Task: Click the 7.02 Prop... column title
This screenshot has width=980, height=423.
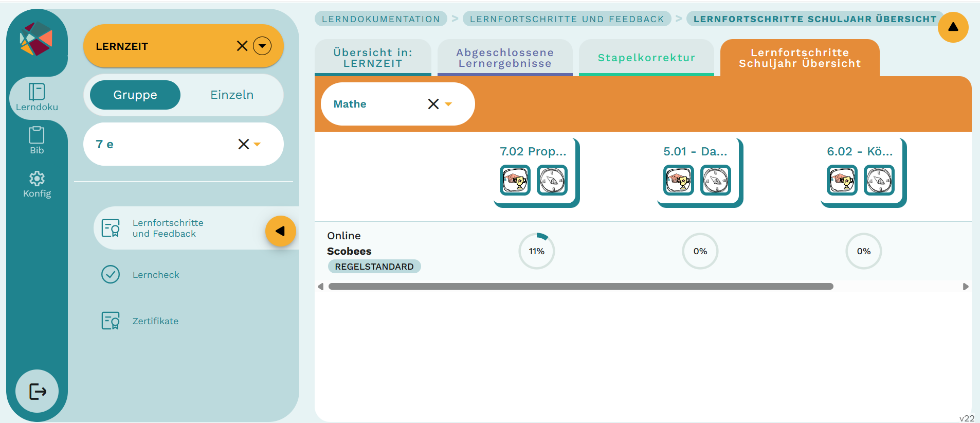Action: click(x=533, y=151)
